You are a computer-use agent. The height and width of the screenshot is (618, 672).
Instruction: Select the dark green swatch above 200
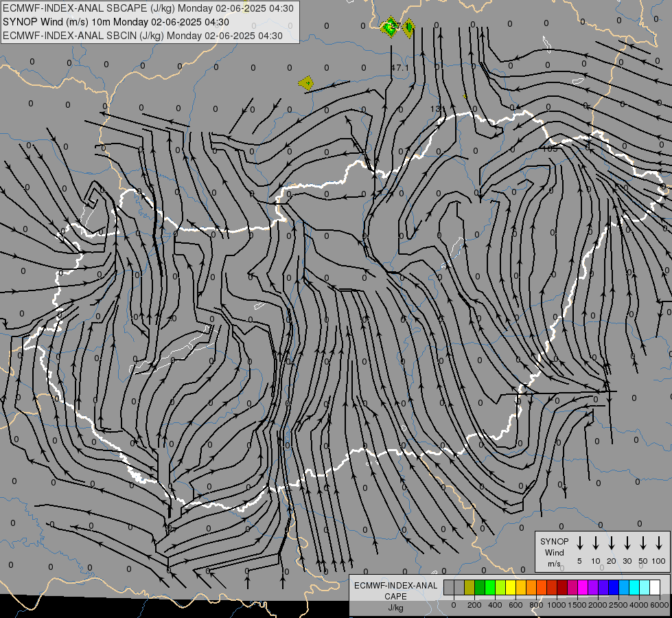[480, 587]
